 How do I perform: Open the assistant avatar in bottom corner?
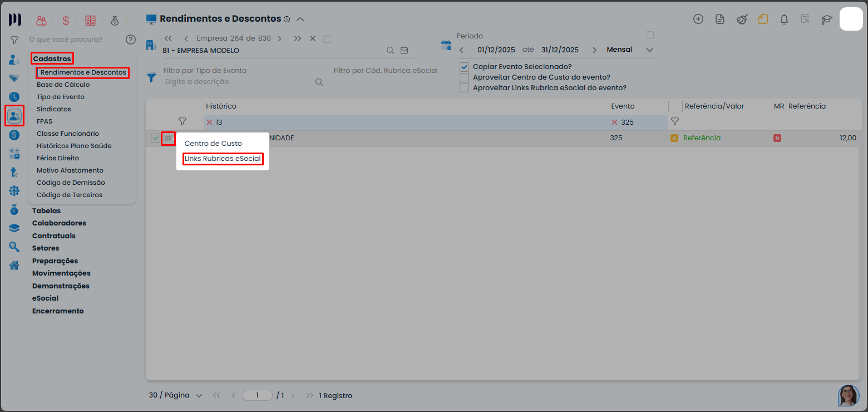tap(849, 395)
